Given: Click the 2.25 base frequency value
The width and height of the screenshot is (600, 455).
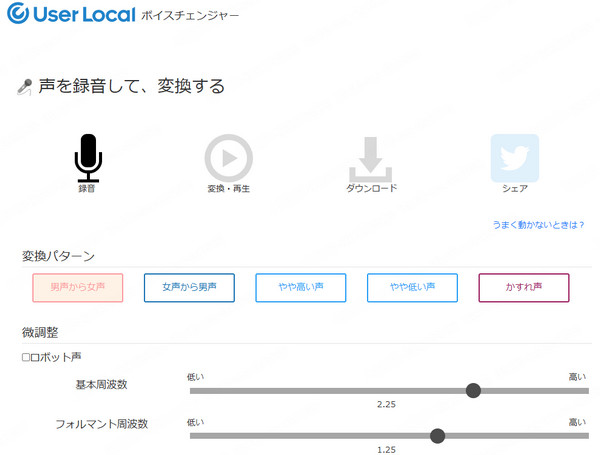Looking at the screenshot, I should point(386,404).
